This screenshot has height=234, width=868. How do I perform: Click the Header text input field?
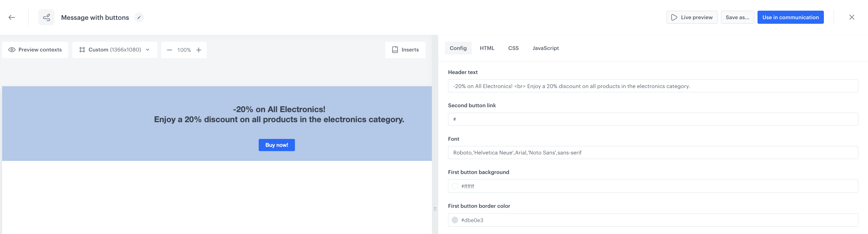652,86
